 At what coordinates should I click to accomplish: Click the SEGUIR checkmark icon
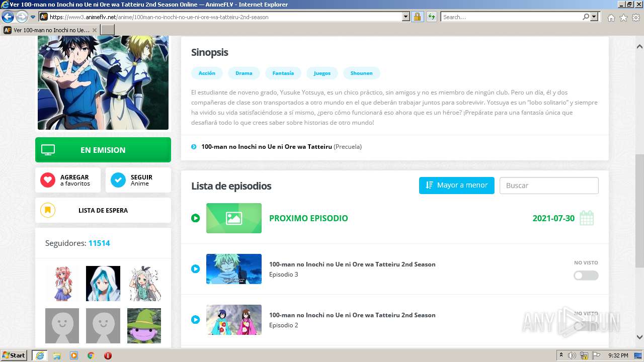[x=118, y=180]
